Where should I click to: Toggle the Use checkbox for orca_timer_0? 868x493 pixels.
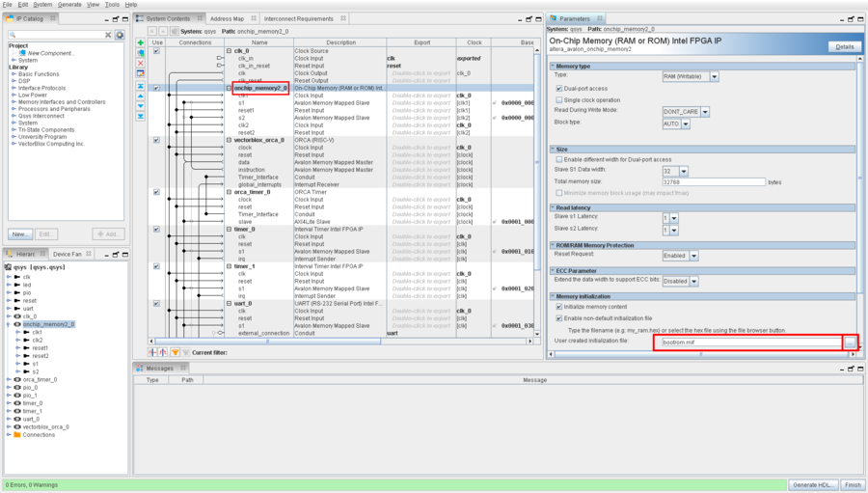pyautogui.click(x=156, y=192)
